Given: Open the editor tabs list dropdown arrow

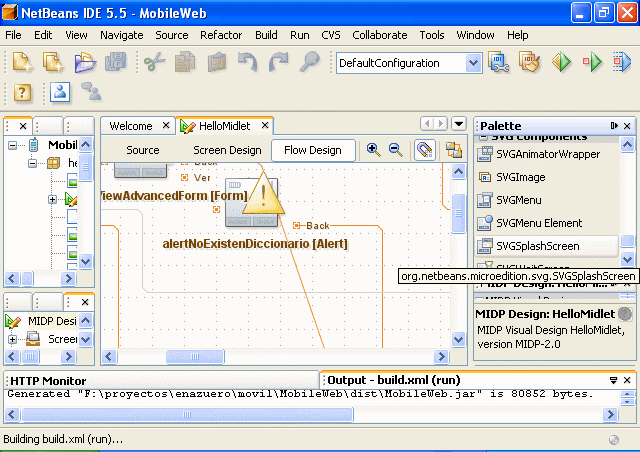Looking at the screenshot, I should 459,123.
